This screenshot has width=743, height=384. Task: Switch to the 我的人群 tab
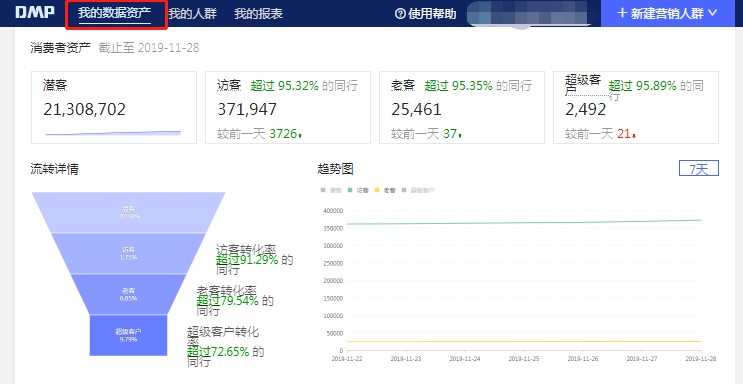click(192, 13)
